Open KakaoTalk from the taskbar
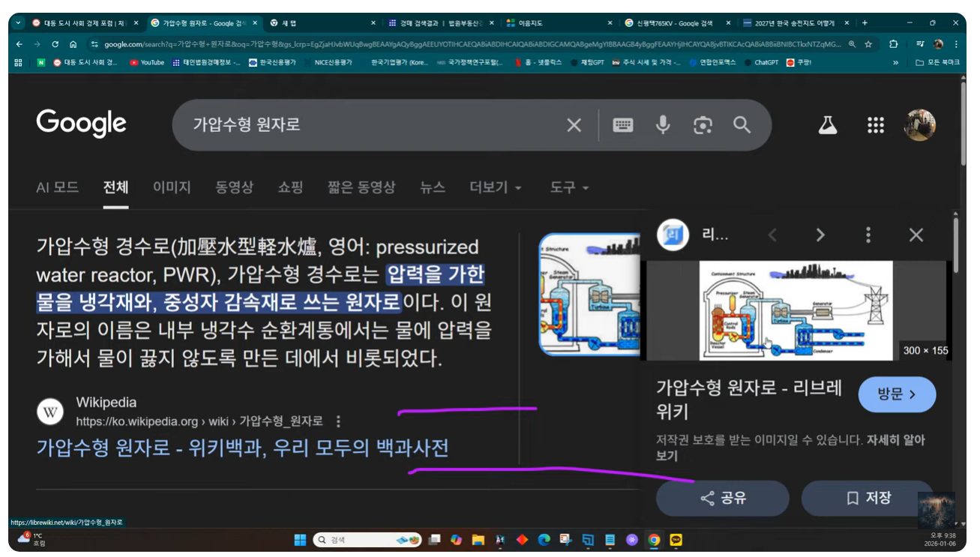This screenshot has height=557, width=980. pyautogui.click(x=676, y=540)
